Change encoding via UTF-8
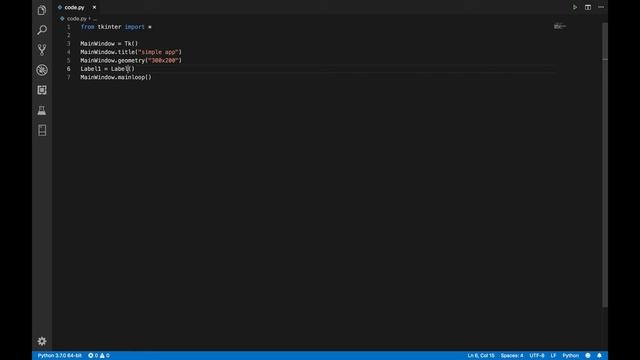 pyautogui.click(x=537, y=356)
